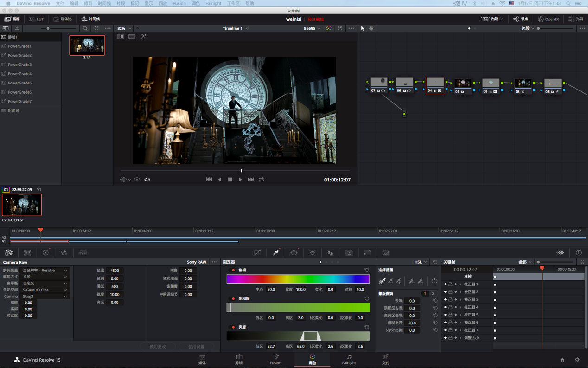Click the gallery search magnifier icon

click(x=85, y=28)
